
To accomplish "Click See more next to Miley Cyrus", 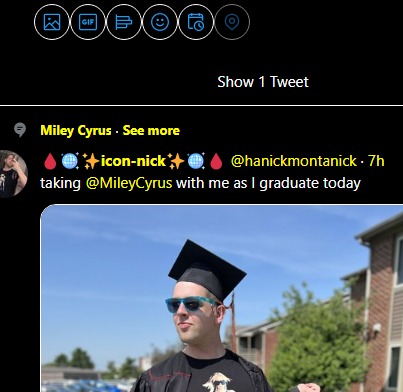I will (151, 130).
